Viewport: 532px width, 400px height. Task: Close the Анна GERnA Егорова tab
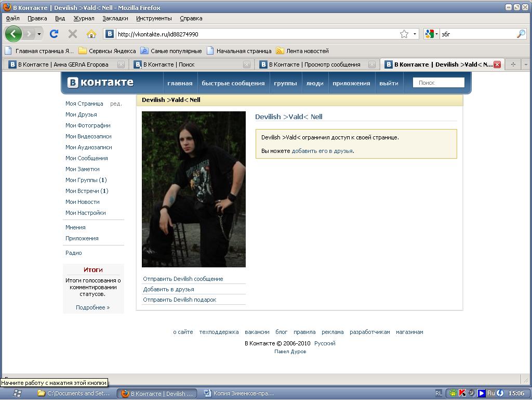[121, 64]
